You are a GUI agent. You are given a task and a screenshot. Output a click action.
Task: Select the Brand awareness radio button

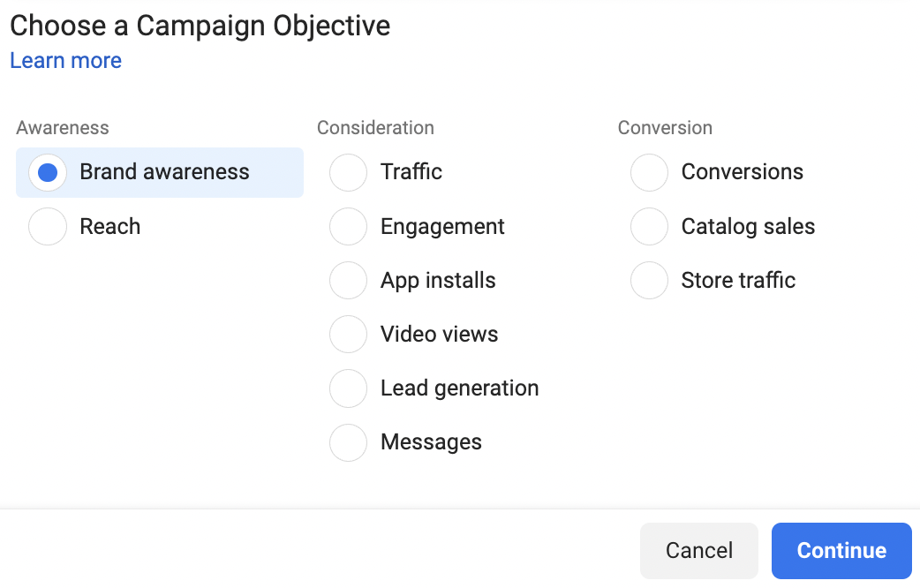(x=48, y=173)
